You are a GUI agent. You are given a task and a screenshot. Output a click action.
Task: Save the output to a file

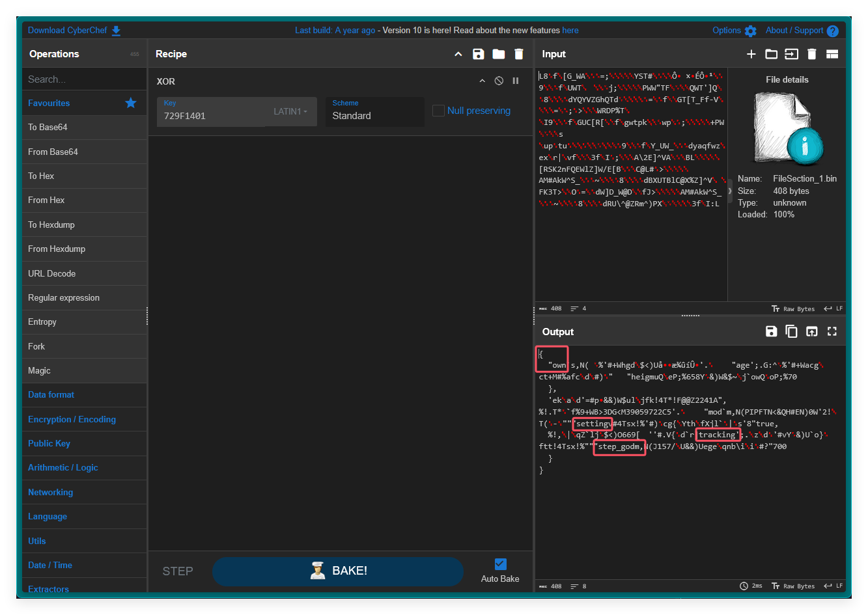click(x=772, y=331)
